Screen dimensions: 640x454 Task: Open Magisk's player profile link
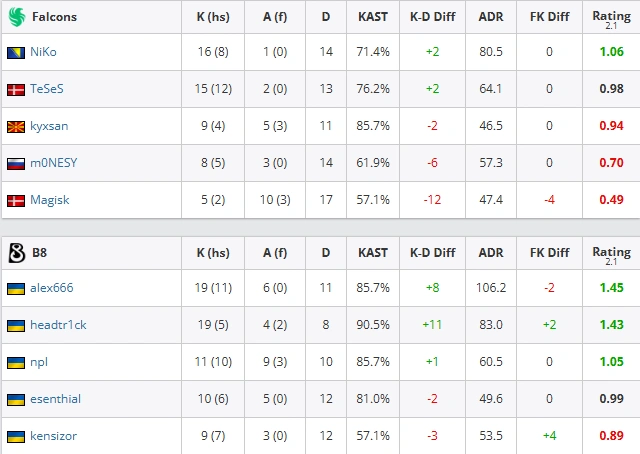(x=50, y=200)
